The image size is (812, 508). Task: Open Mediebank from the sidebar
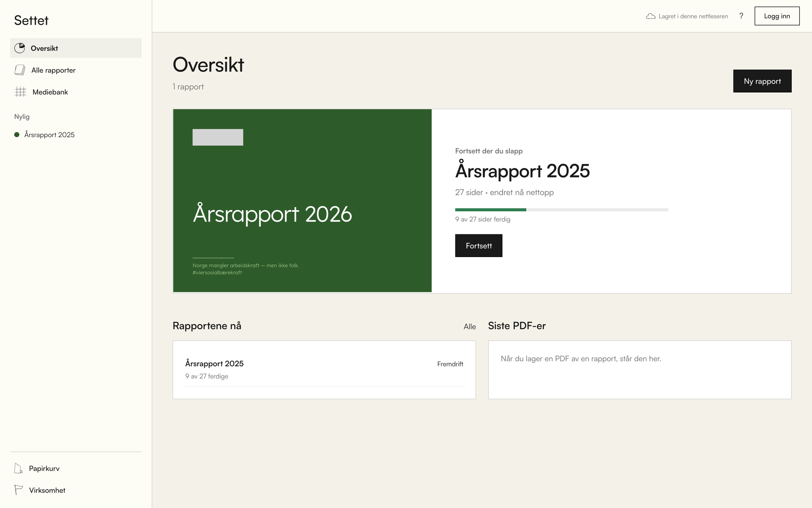(76, 92)
